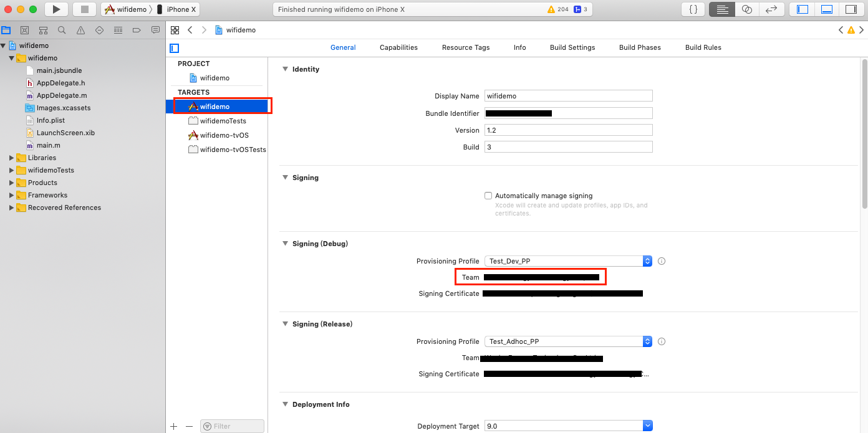This screenshot has height=433, width=868.
Task: Show the Assistant editor
Action: [746, 9]
